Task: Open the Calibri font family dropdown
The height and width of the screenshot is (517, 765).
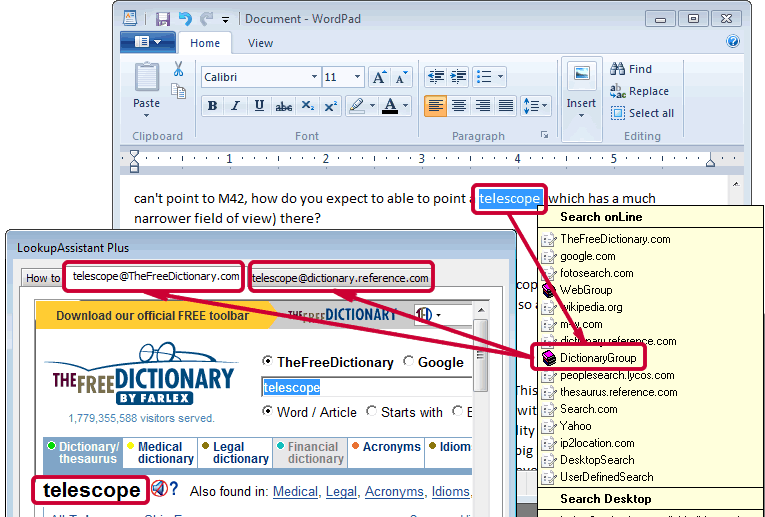Action: click(x=315, y=77)
